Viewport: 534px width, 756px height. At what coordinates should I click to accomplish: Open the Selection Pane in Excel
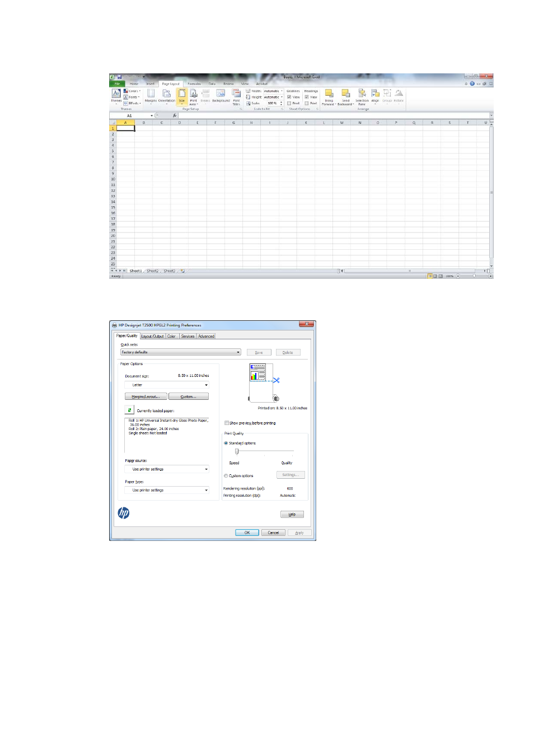362,96
